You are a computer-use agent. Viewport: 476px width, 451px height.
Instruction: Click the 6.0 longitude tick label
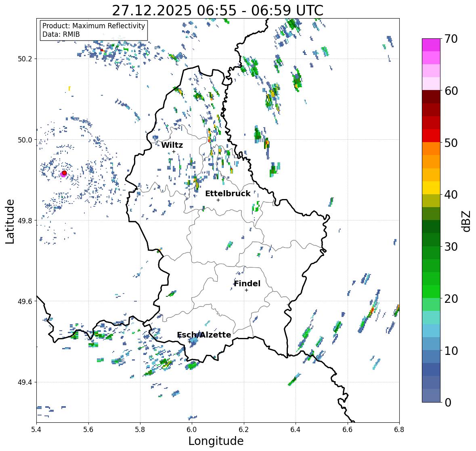tap(192, 430)
